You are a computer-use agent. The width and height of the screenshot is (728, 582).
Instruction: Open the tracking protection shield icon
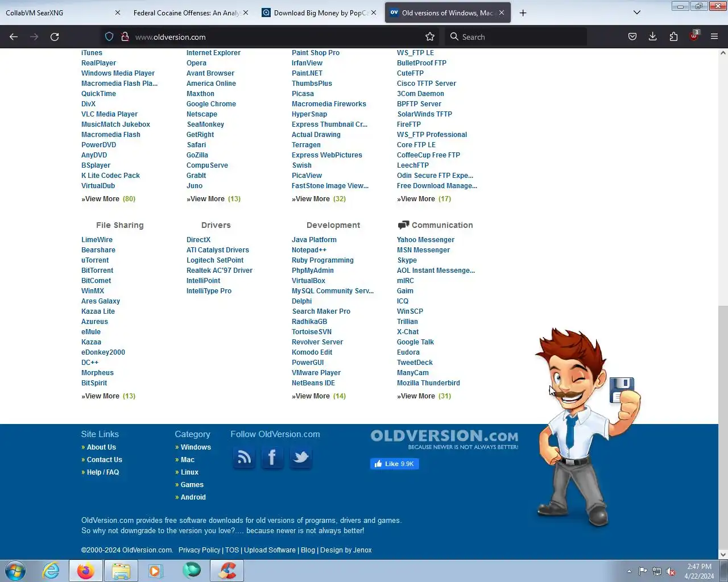109,37
